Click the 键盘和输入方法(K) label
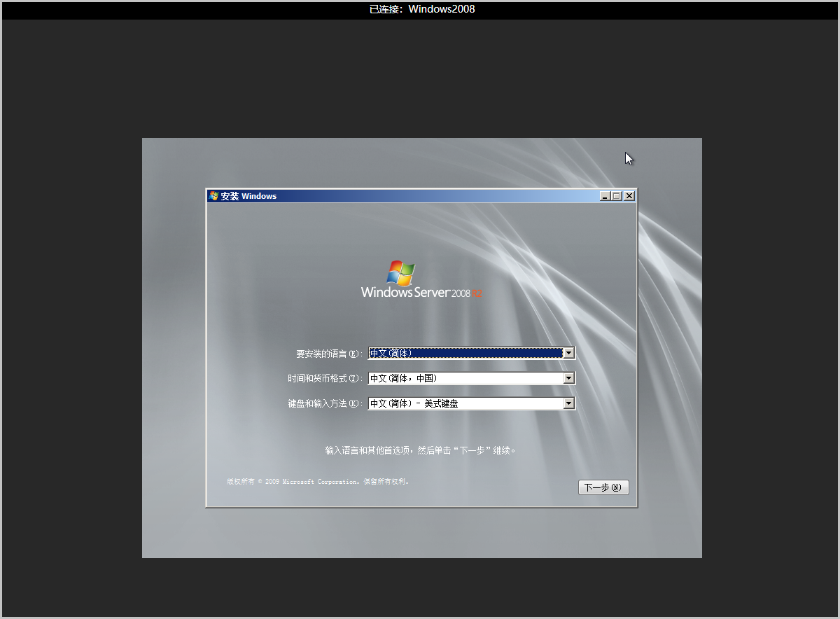This screenshot has width=840, height=619. (325, 404)
